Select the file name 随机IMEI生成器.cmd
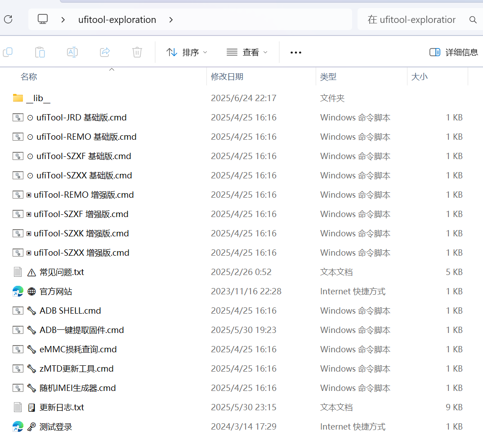The height and width of the screenshot is (448, 483). [x=78, y=388]
